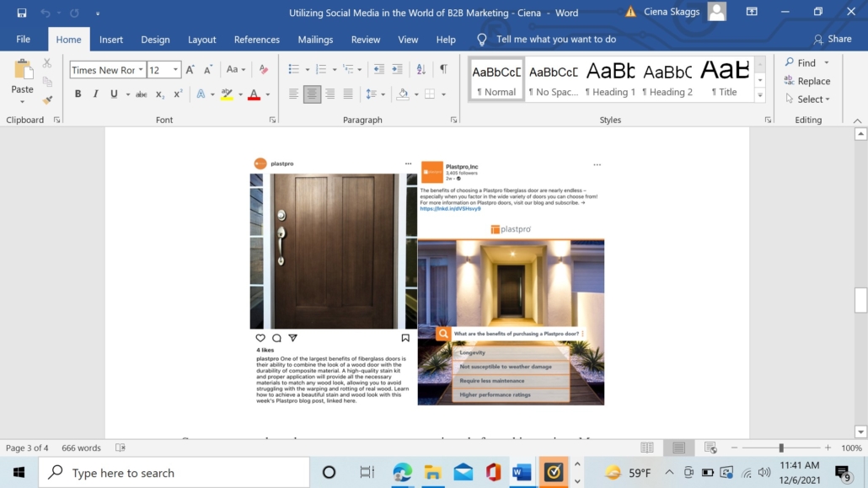This screenshot has width=868, height=488.
Task: Switch to the Layout ribbon tab
Action: coord(201,40)
